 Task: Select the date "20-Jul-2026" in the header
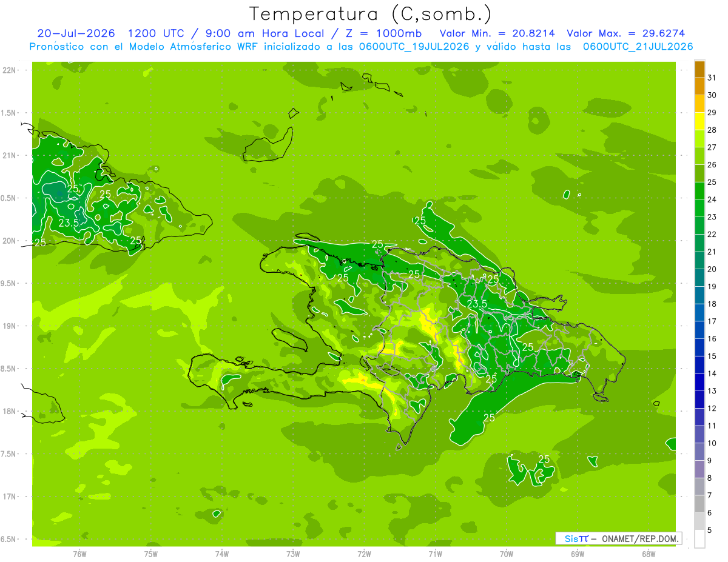pos(76,33)
